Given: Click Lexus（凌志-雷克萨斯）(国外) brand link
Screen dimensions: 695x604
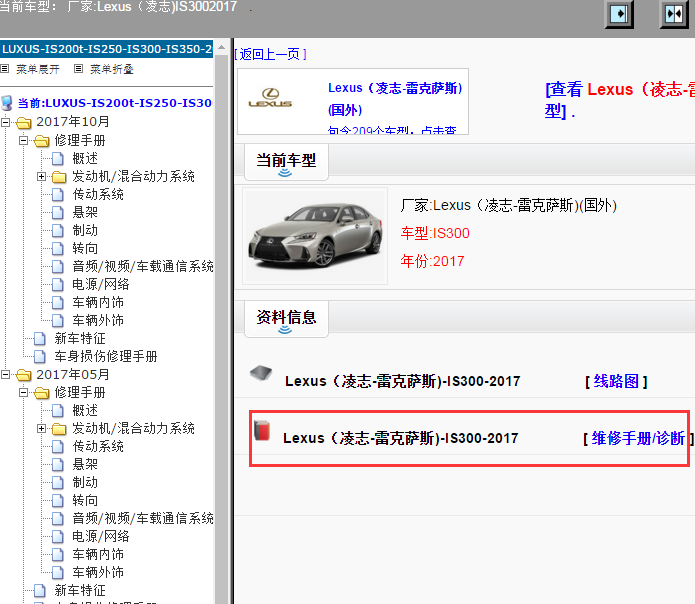Looking at the screenshot, I should pos(395,99).
